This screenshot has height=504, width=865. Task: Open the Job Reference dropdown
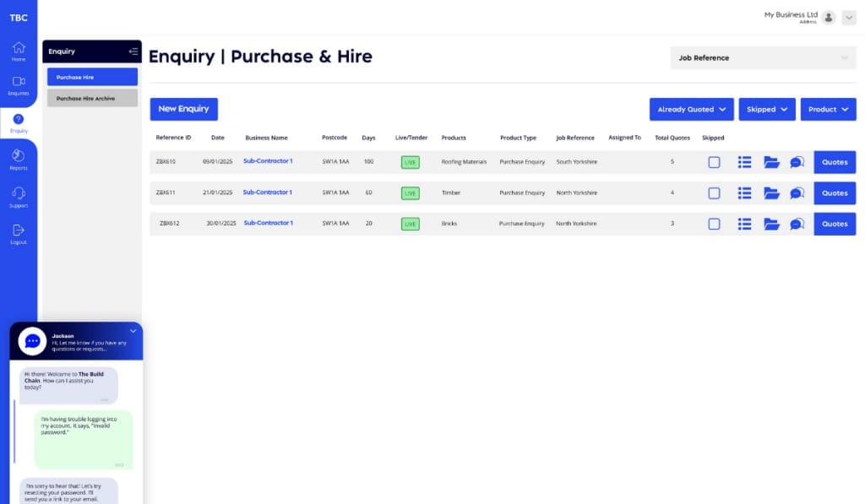click(762, 58)
